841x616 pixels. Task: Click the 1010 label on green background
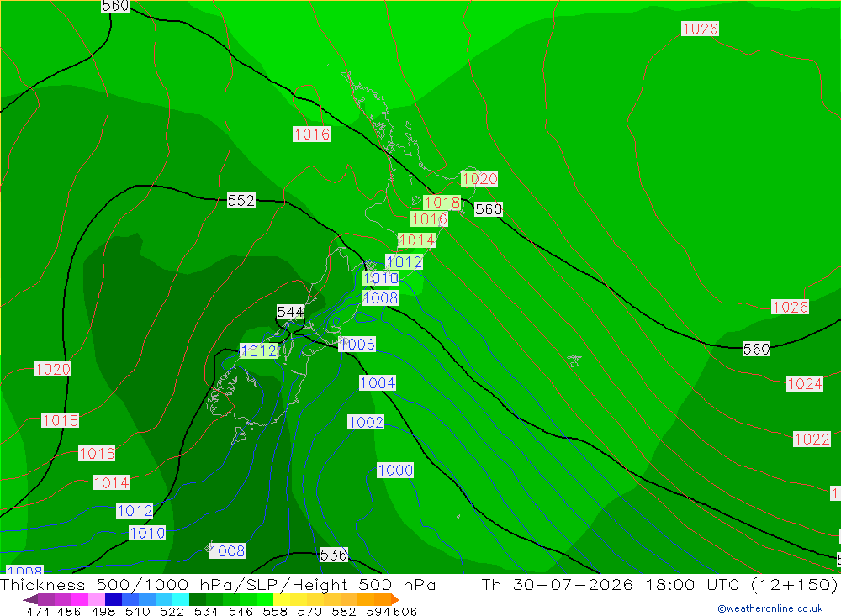click(x=381, y=278)
